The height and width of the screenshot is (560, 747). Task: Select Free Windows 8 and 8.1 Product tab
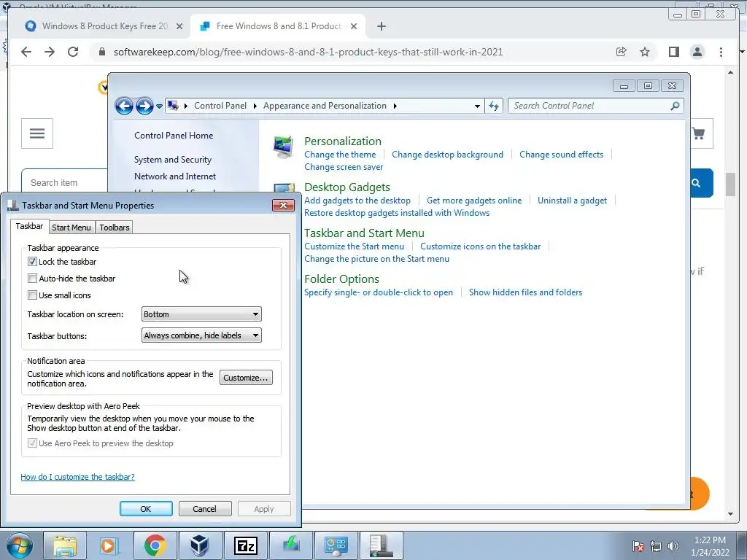coord(278,26)
